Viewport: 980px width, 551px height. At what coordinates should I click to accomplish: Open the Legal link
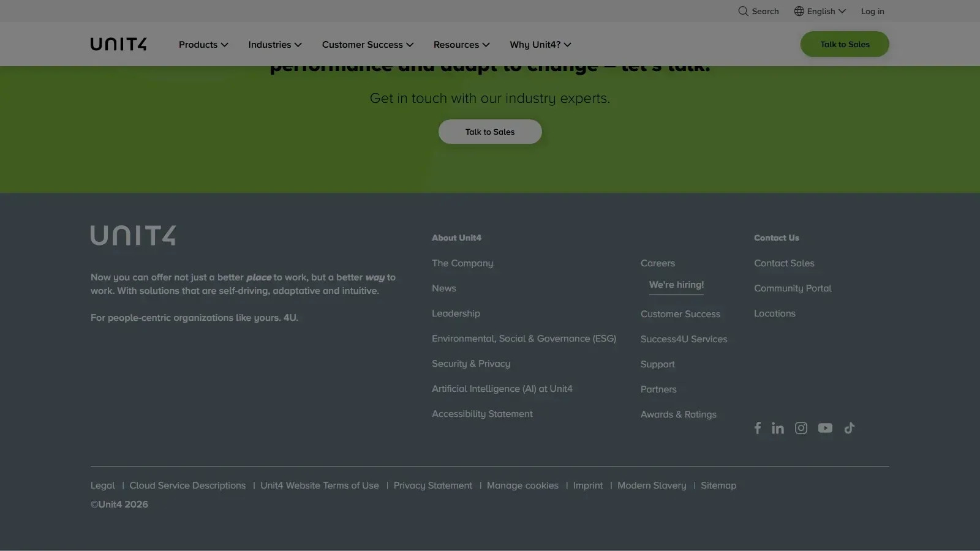(103, 485)
